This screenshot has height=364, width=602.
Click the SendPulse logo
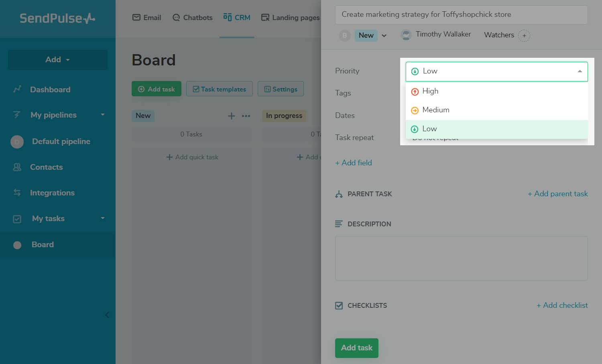coord(57,18)
